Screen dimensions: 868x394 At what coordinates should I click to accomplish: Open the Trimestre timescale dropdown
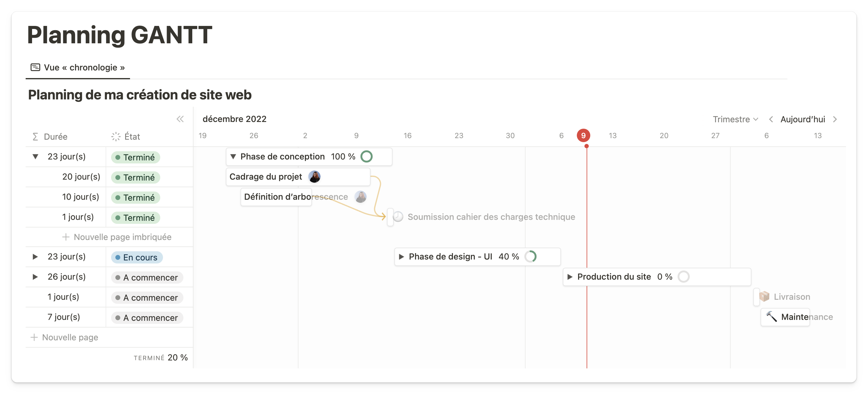coord(735,119)
